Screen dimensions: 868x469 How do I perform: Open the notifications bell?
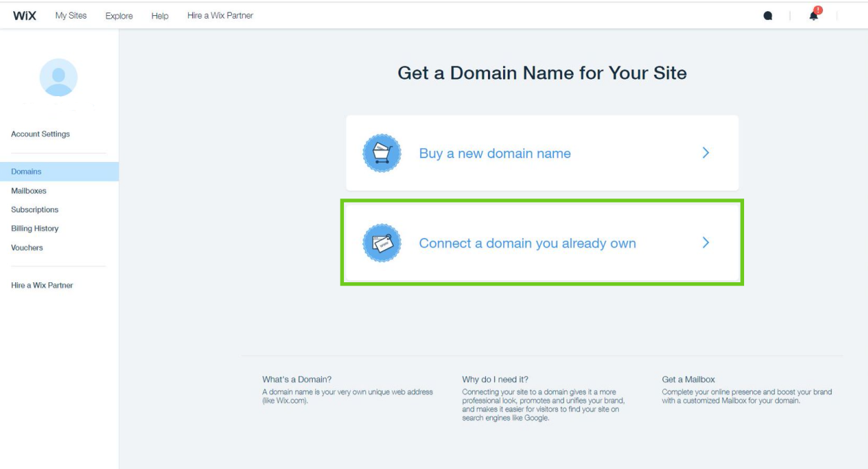[x=814, y=16]
